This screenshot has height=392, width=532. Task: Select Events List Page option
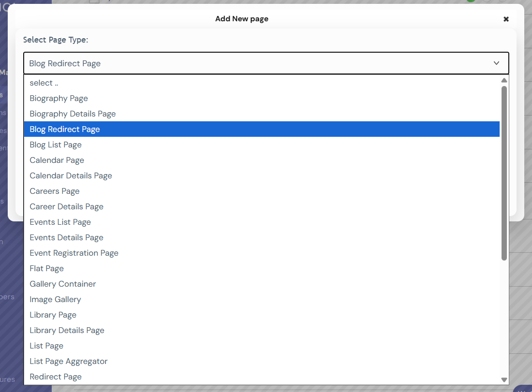(x=261, y=222)
